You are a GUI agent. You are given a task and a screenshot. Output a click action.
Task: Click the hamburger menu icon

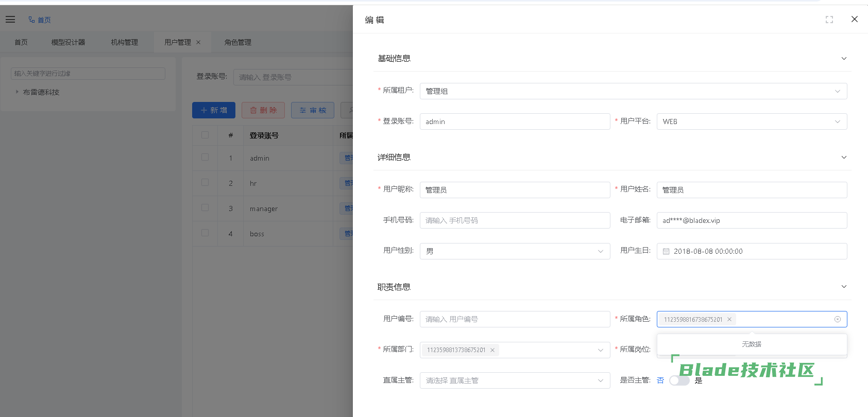(x=10, y=20)
